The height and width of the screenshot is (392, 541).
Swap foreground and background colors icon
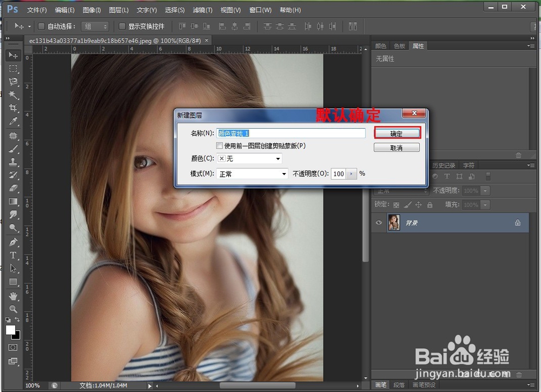(17, 320)
